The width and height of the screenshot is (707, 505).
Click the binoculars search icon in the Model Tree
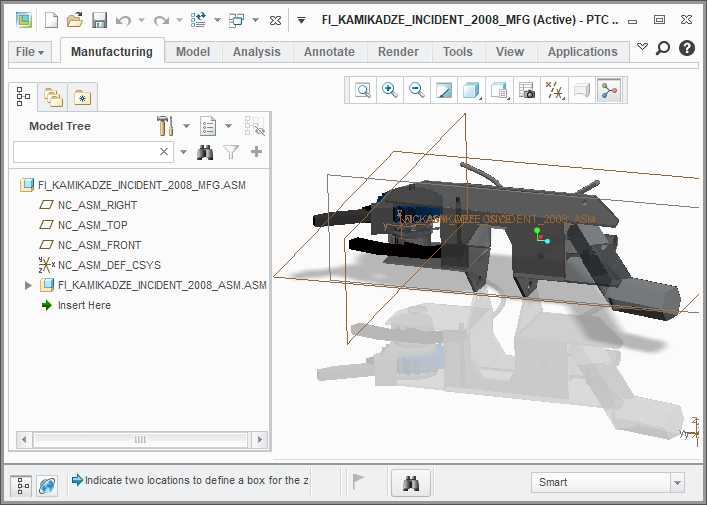tap(205, 152)
